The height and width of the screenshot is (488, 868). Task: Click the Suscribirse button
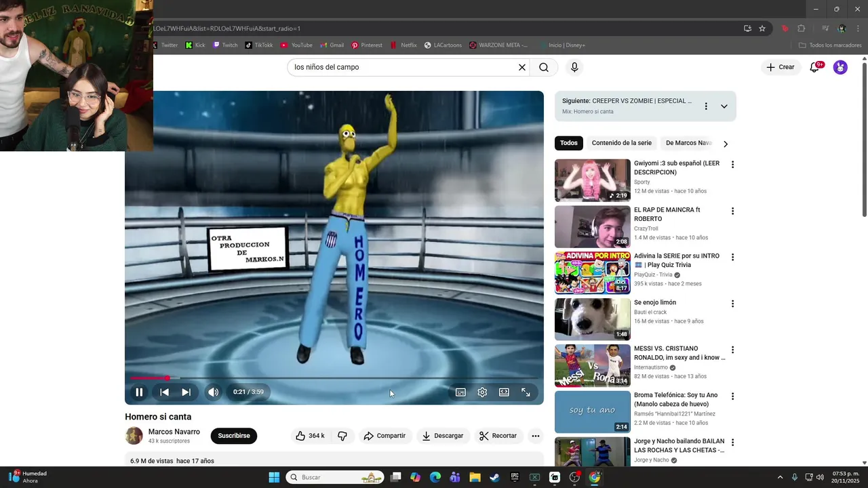coord(234,436)
